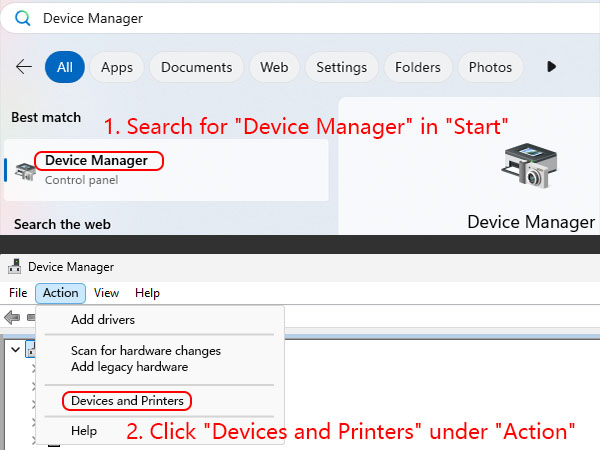Open the View menu
Screen dimensions: 600x450
[106, 293]
